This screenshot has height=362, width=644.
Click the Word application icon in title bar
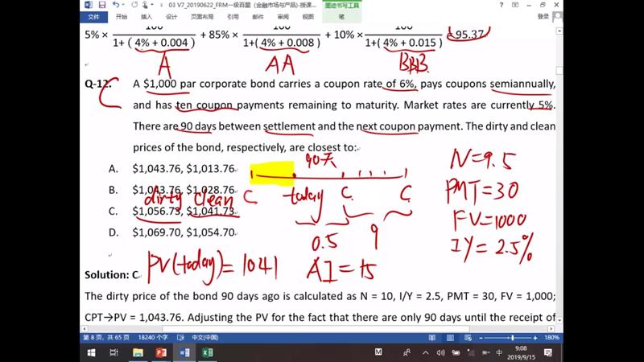click(x=89, y=5)
